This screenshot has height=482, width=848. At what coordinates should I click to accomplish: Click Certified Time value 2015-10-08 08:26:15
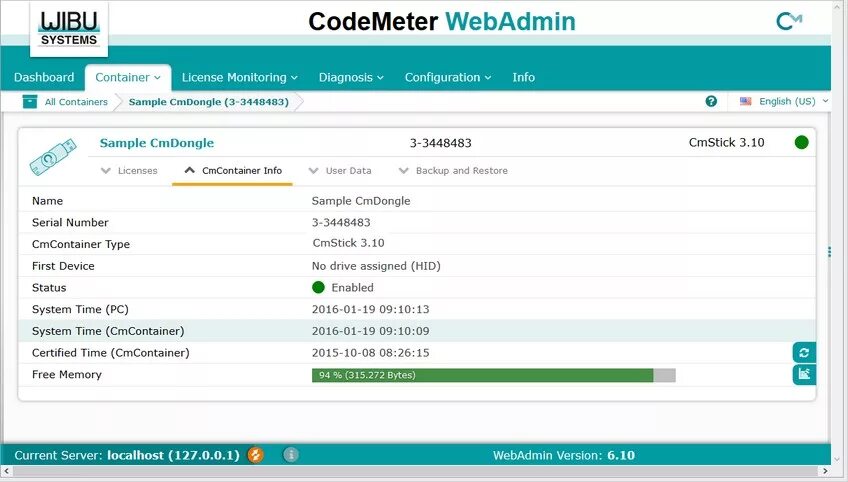pos(370,353)
